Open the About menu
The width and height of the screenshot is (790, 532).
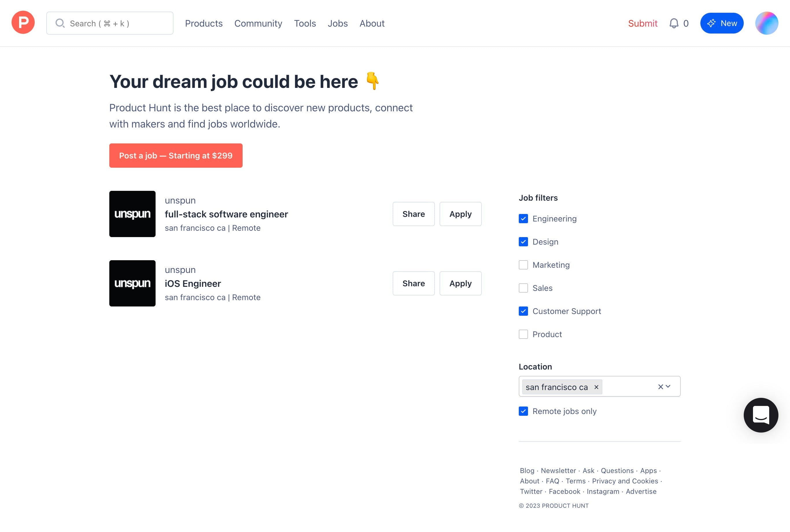point(372,23)
